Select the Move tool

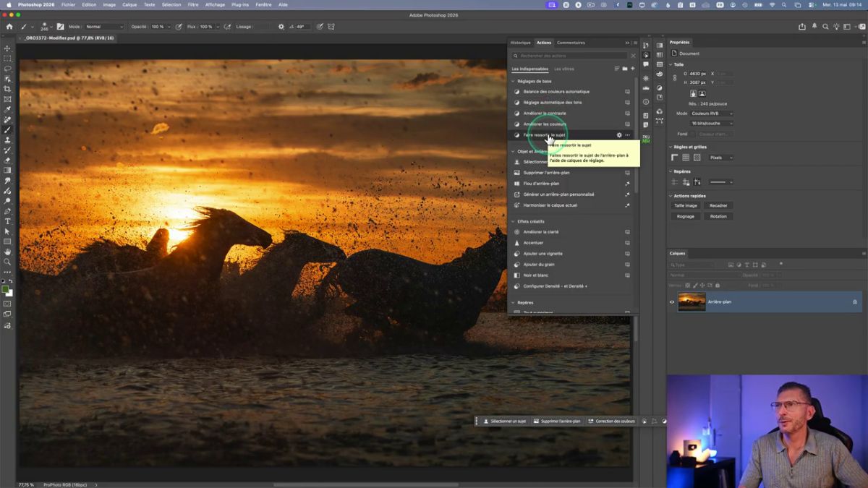coord(7,48)
